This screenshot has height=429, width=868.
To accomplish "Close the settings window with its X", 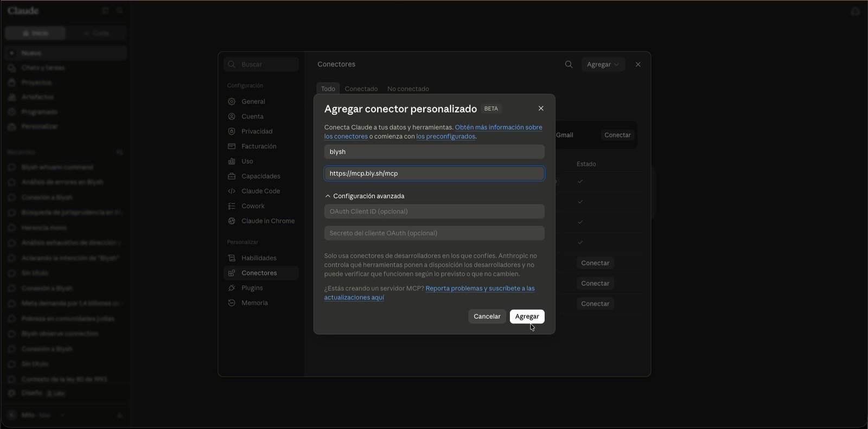I will 638,64.
